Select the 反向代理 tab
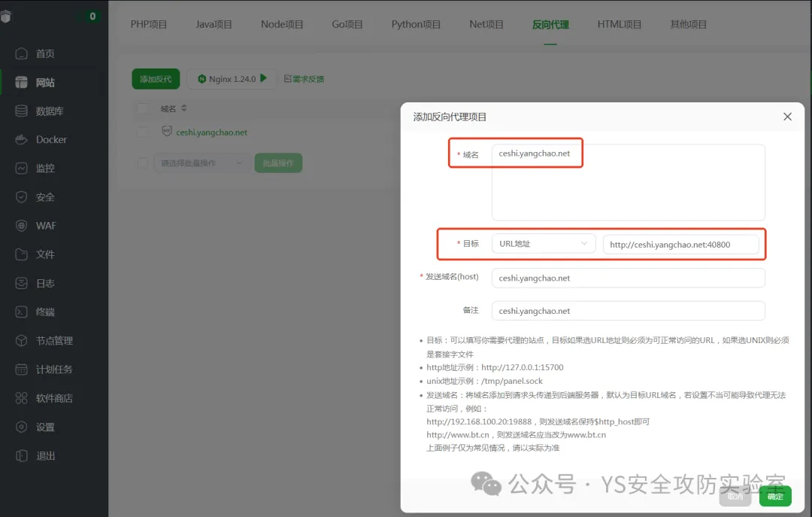 click(550, 24)
